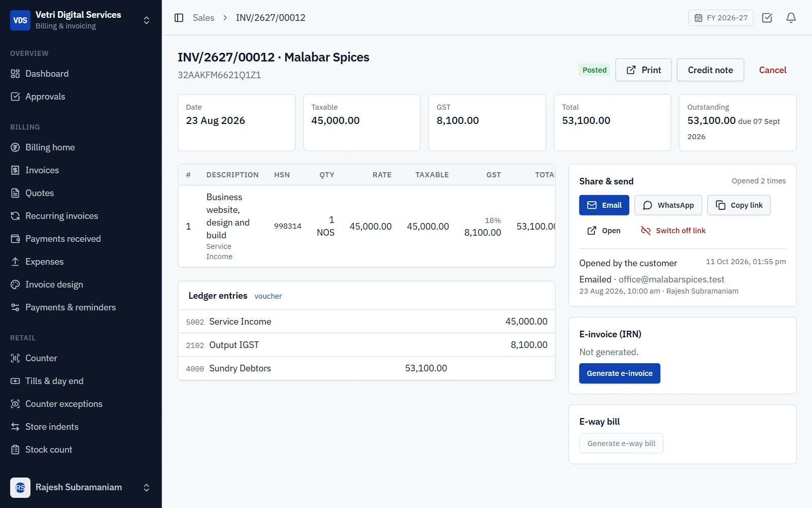Open the shared invoice link
This screenshot has height=508, width=812.
tap(604, 231)
